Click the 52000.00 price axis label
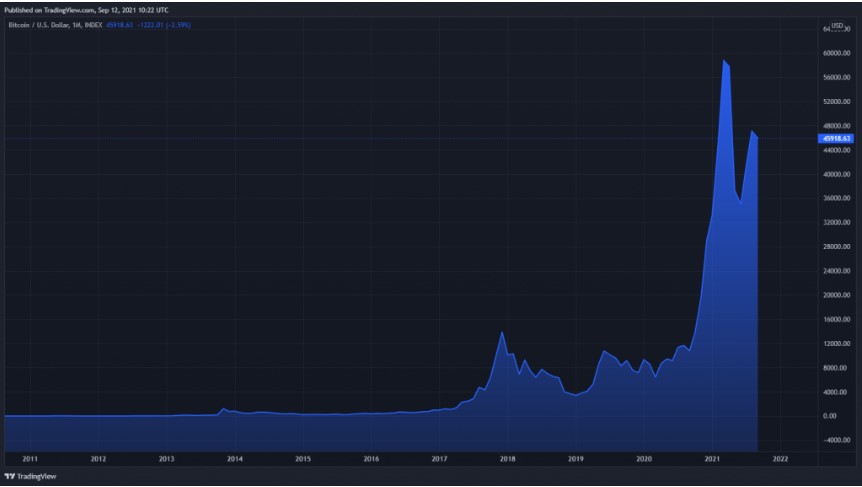The height and width of the screenshot is (487, 862). point(836,102)
